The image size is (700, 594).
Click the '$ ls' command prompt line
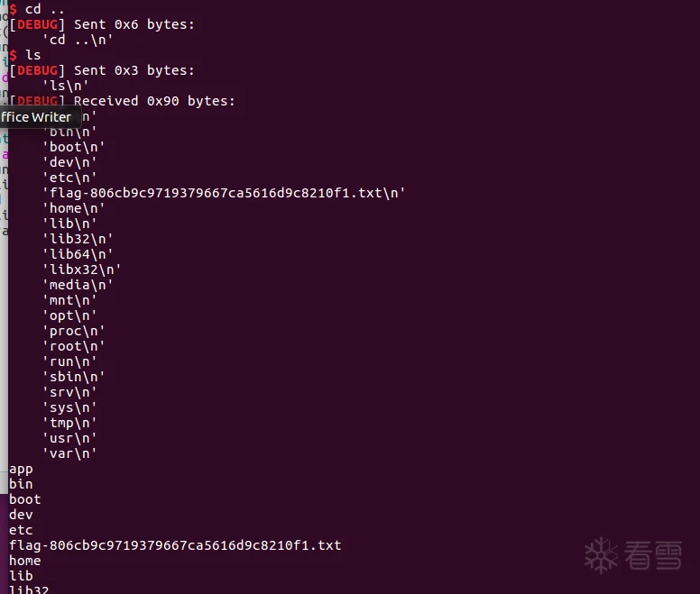tap(25, 55)
